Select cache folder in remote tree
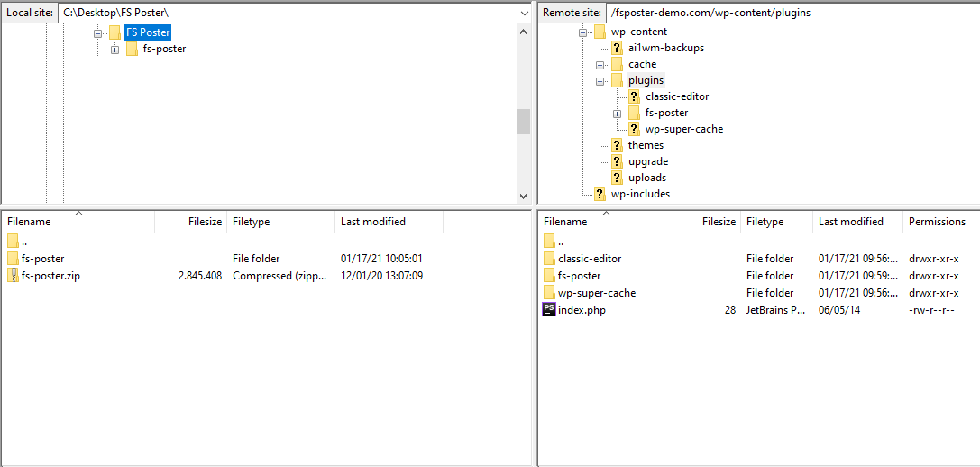 pyautogui.click(x=642, y=64)
